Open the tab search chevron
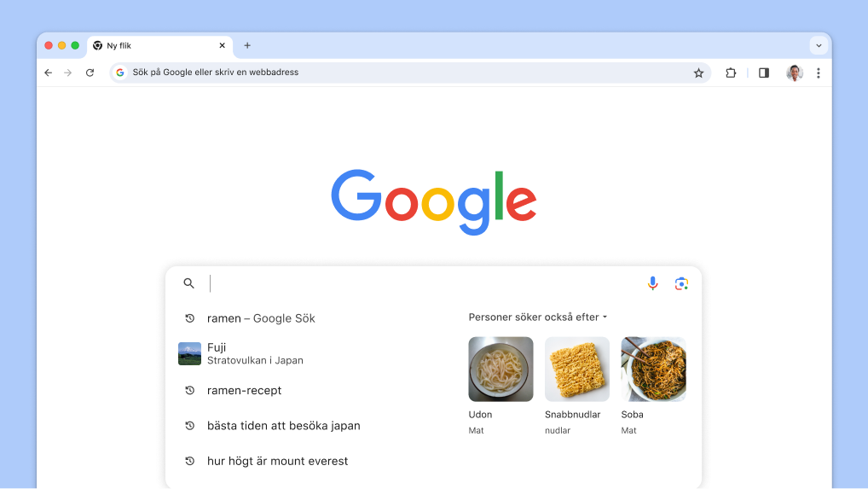 819,45
